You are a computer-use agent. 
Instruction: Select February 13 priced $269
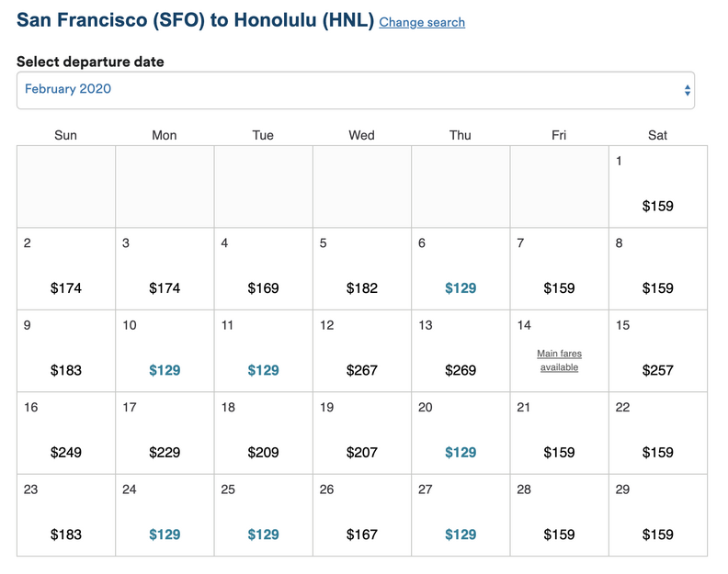click(461, 370)
